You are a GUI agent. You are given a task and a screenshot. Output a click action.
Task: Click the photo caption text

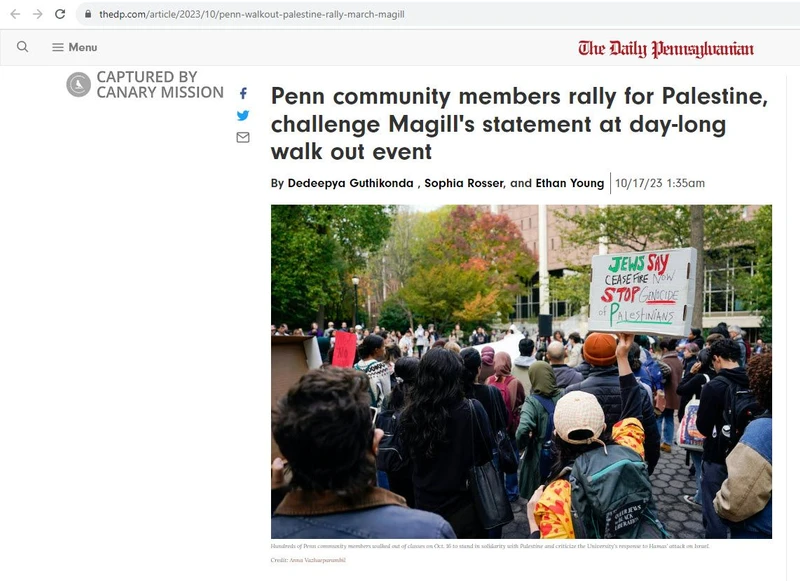[490, 546]
